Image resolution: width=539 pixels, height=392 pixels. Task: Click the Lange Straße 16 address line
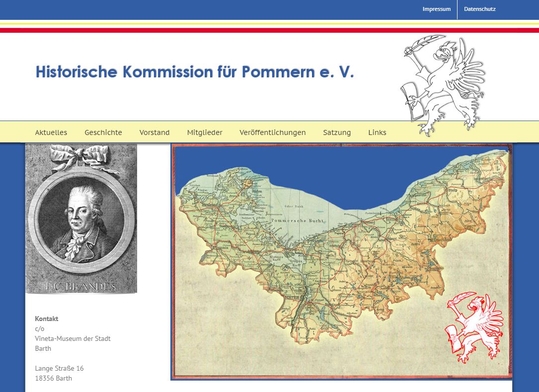point(59,368)
